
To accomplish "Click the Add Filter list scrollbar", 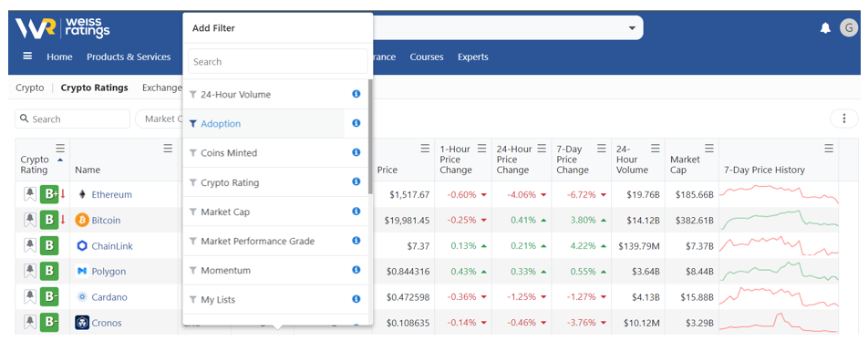I will [370, 136].
